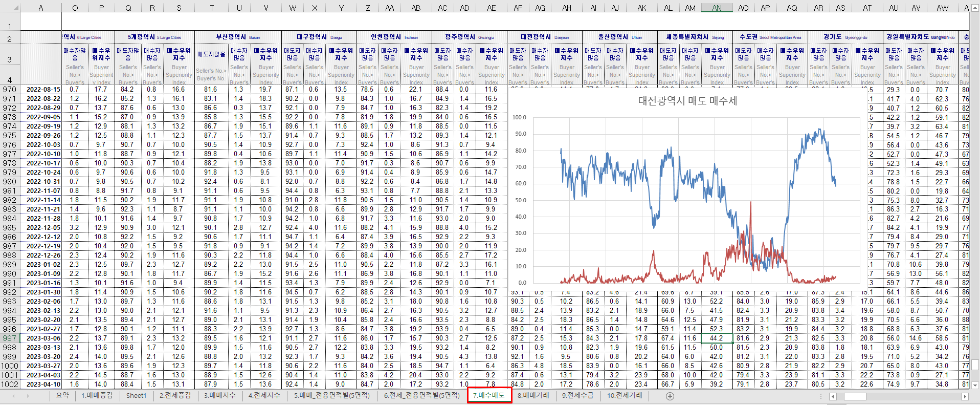The width and height of the screenshot is (980, 405).
Task: Select column header AK
Action: 642,8
